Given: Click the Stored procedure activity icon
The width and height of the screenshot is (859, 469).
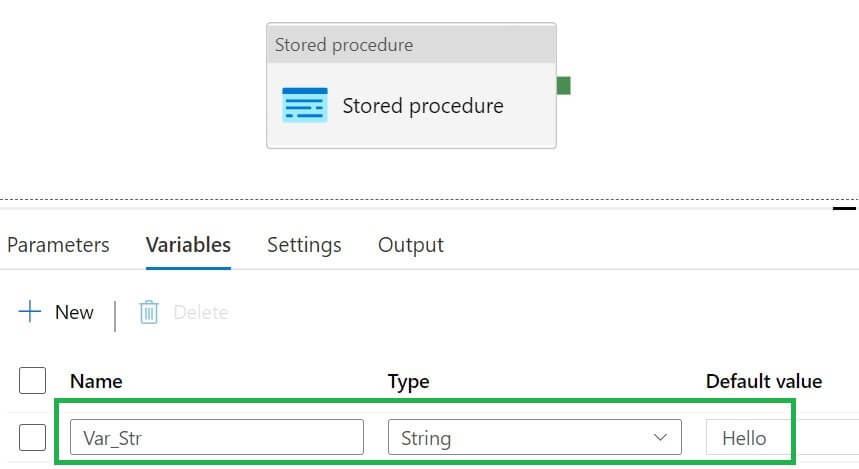Looking at the screenshot, I should pos(304,105).
